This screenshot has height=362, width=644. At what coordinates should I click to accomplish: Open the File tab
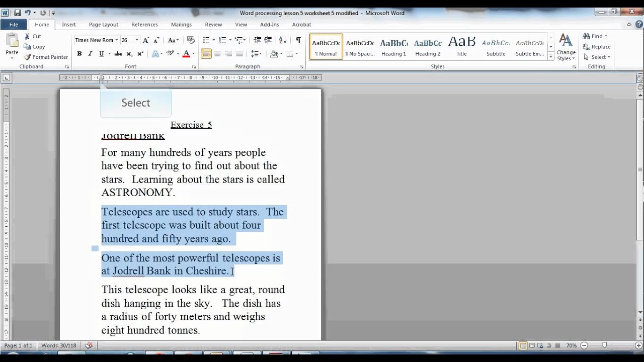click(14, 24)
